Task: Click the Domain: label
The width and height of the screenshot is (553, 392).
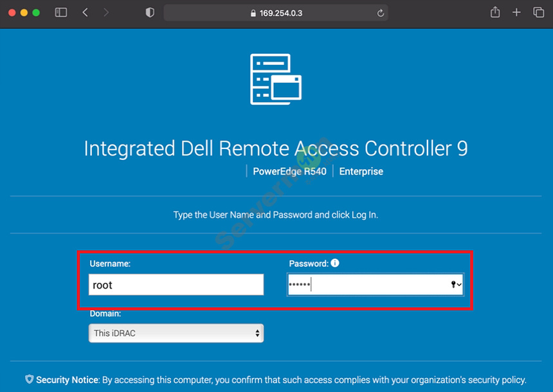Action: [x=105, y=314]
